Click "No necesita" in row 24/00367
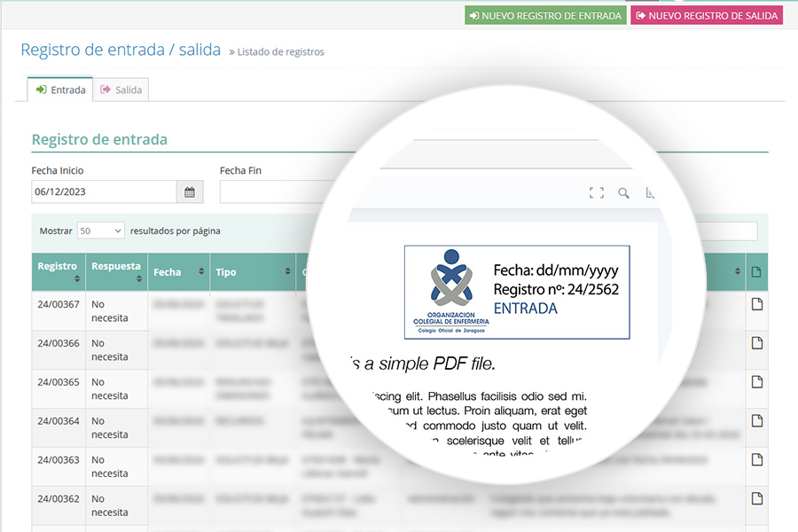 click(109, 311)
